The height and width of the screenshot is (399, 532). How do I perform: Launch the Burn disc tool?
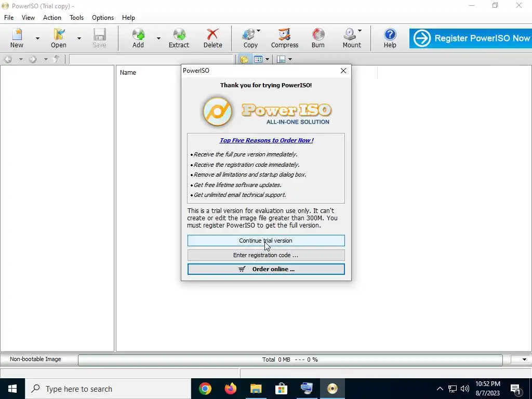[x=318, y=38]
